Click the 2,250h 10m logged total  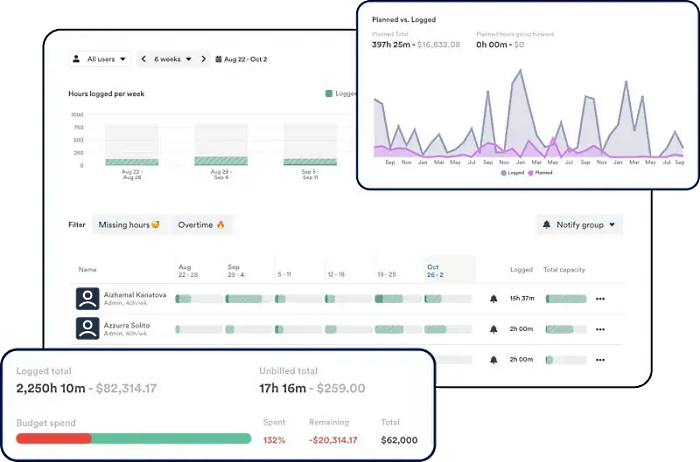click(50, 388)
